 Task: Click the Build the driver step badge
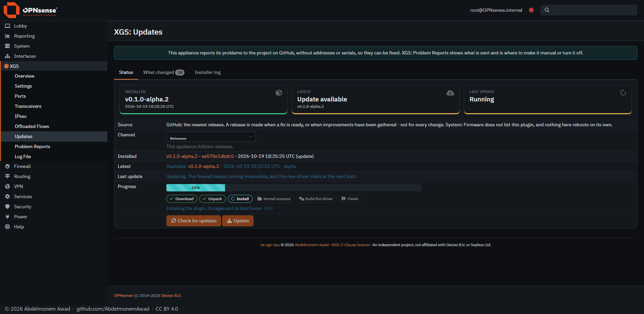pos(316,199)
